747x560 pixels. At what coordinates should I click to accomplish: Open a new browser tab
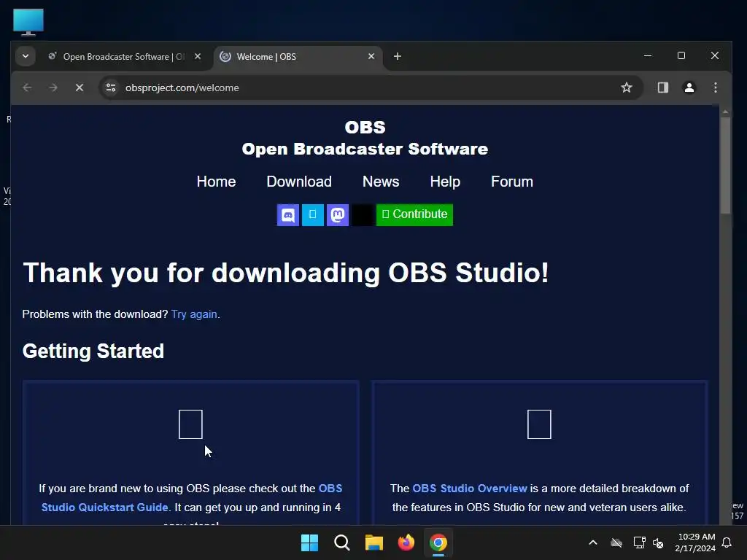click(x=398, y=56)
